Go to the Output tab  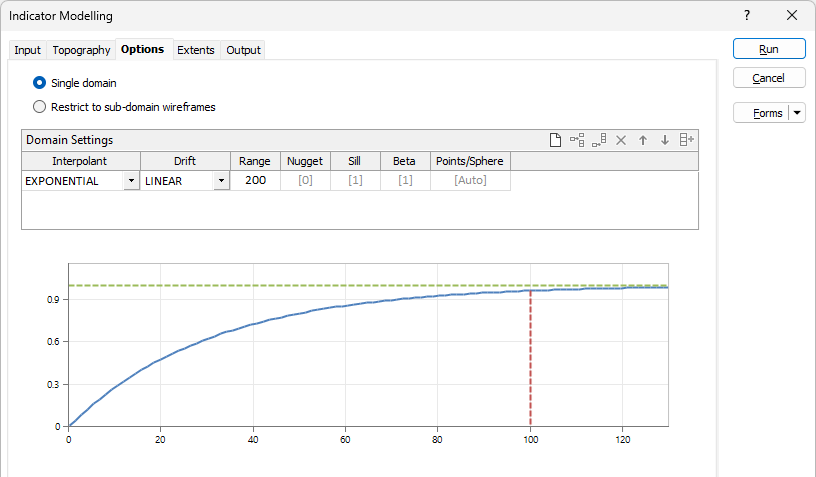coord(243,50)
